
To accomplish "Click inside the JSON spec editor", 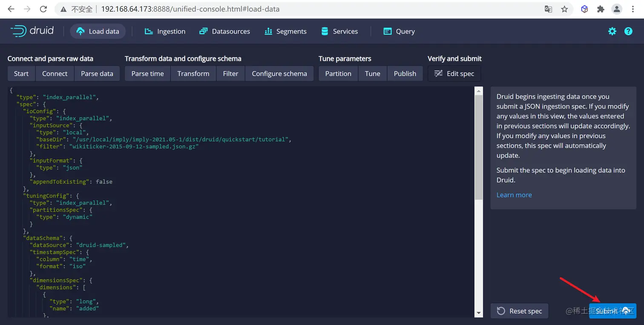I will coord(241,202).
